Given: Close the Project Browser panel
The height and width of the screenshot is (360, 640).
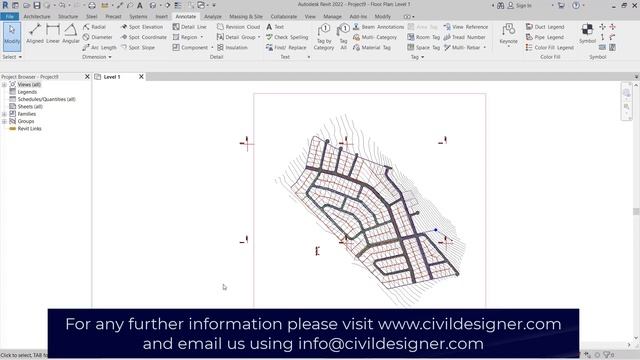Looking at the screenshot, I should (87, 77).
